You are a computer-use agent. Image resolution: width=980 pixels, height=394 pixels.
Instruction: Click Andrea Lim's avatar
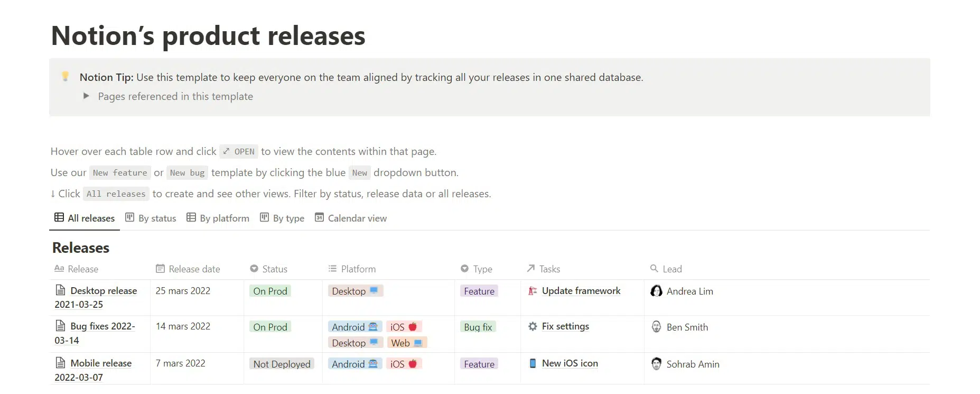[656, 291]
